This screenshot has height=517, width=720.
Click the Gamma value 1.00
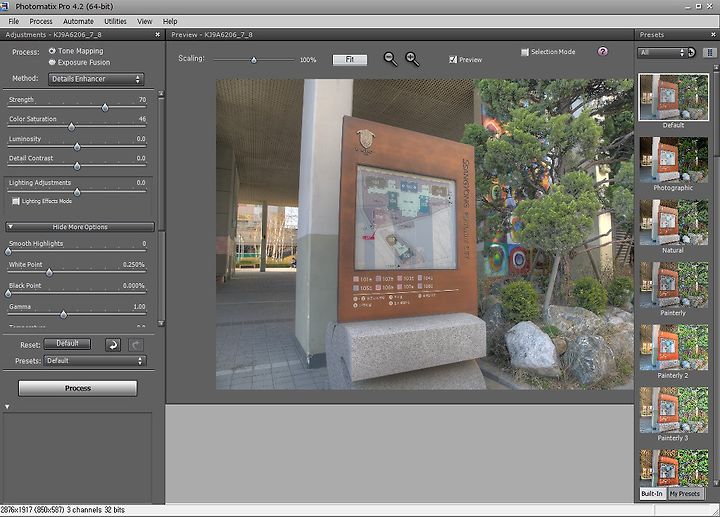[139, 307]
